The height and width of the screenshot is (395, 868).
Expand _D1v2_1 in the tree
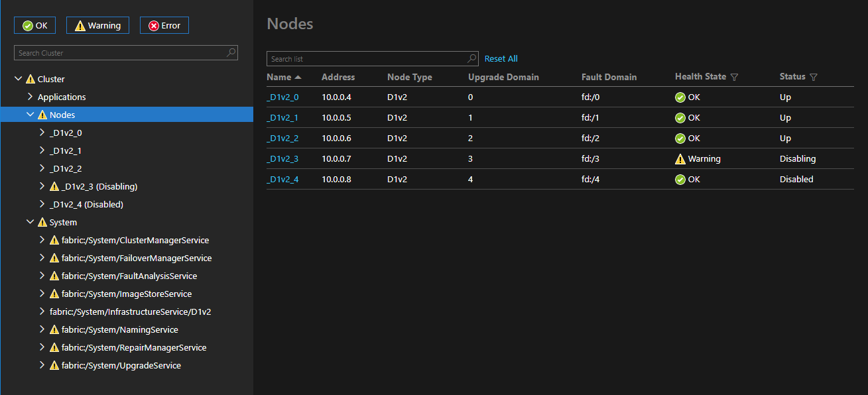click(x=42, y=150)
